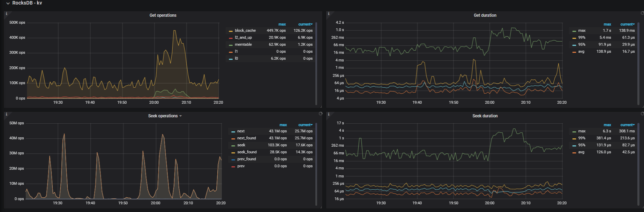Image resolution: width=644 pixels, height=212 pixels.
Task: Sort Get duration legend by max header
Action: point(607,24)
